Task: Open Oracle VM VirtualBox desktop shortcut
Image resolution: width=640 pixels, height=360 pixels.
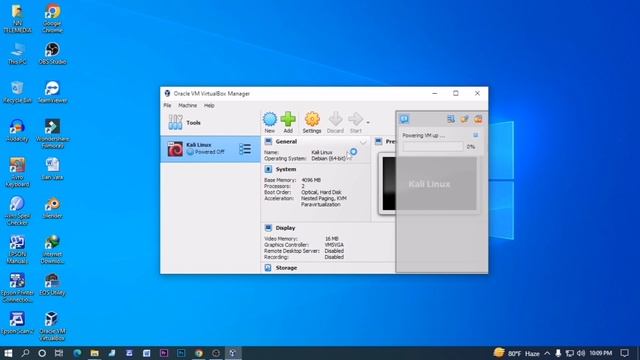Action: click(x=52, y=327)
